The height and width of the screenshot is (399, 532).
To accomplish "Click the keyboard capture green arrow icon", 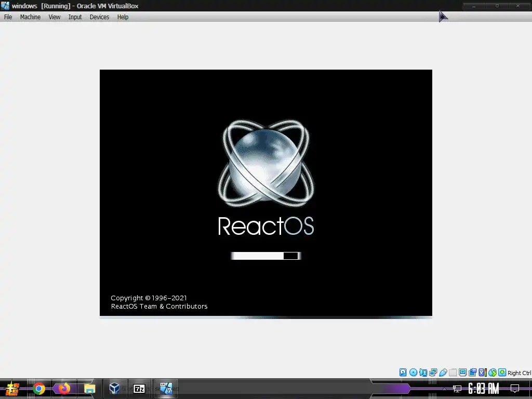I will click(x=502, y=373).
